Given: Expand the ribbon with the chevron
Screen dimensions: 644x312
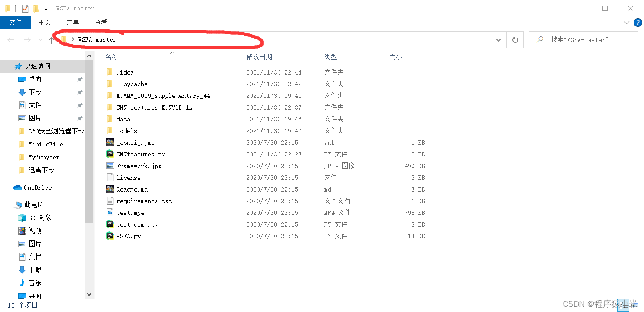Looking at the screenshot, I should click(627, 23).
